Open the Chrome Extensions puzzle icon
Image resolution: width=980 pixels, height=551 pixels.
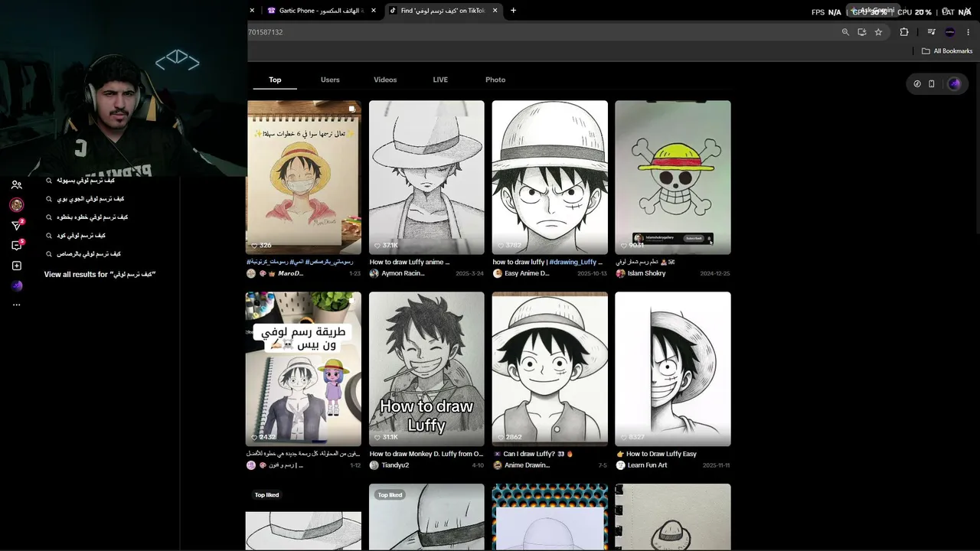(x=904, y=32)
